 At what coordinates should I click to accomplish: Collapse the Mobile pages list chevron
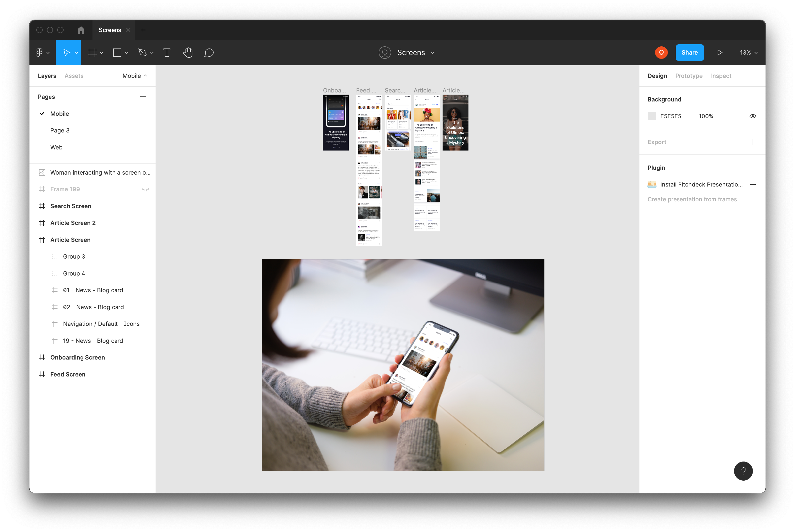coord(145,76)
